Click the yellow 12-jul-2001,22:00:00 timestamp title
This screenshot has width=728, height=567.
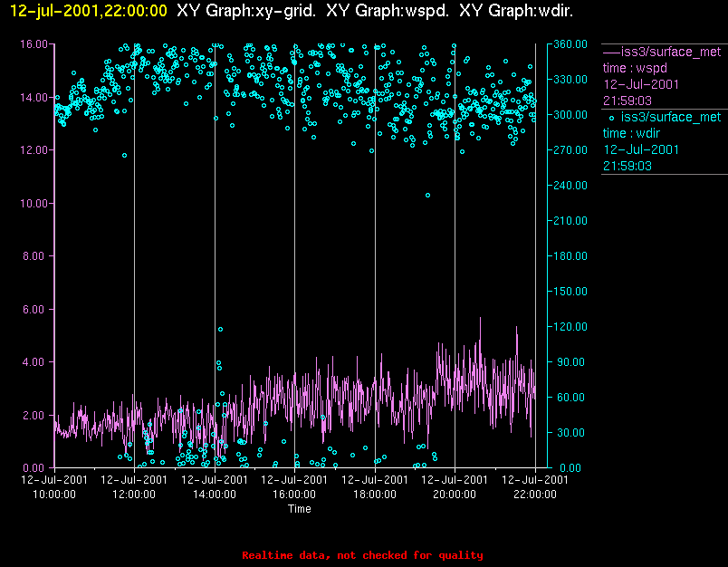point(89,11)
